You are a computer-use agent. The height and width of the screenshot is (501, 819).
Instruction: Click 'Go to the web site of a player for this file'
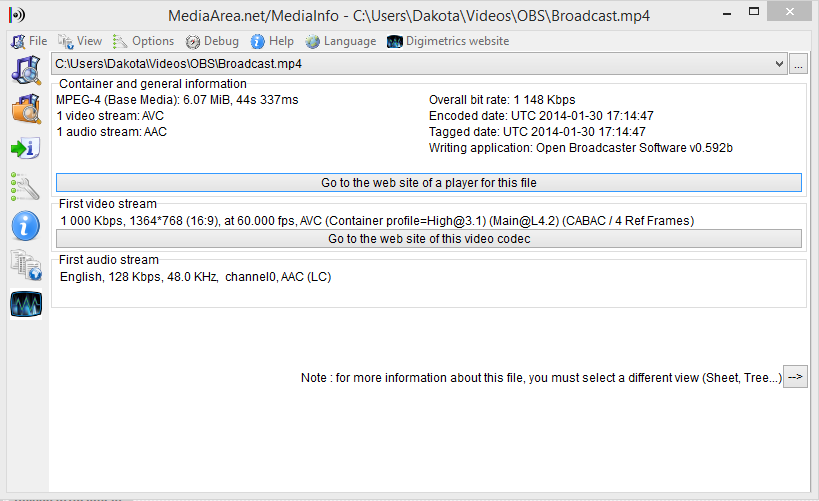point(429,182)
